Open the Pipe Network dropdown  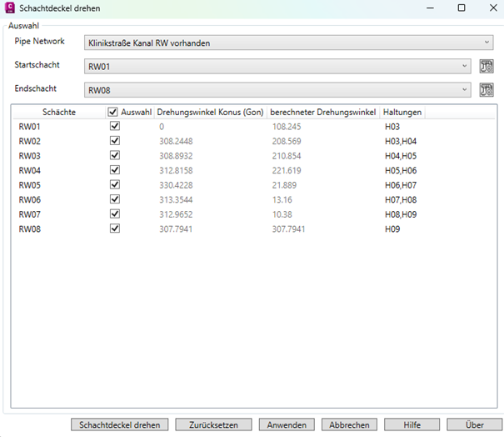pos(288,43)
